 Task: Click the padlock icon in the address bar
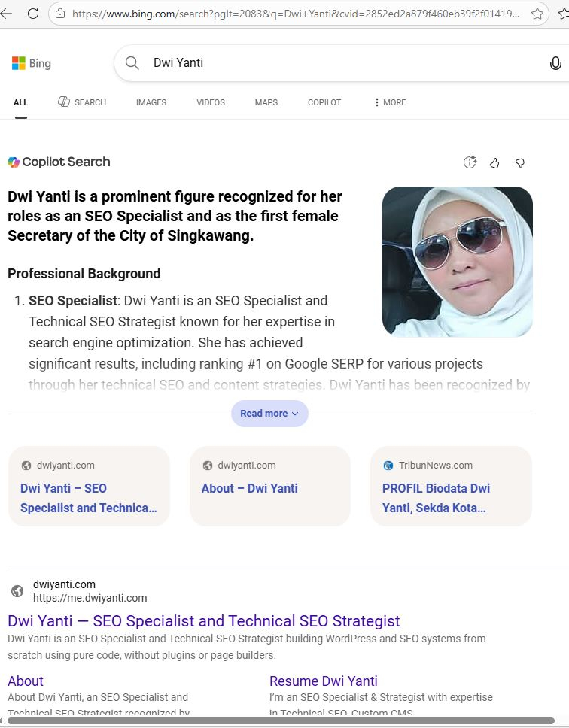coord(59,14)
